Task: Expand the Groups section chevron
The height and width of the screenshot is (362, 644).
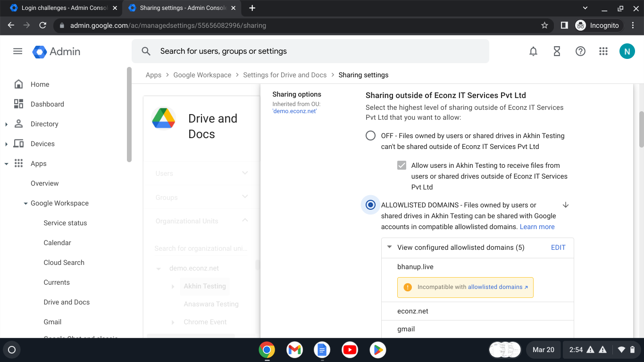Action: (245, 197)
